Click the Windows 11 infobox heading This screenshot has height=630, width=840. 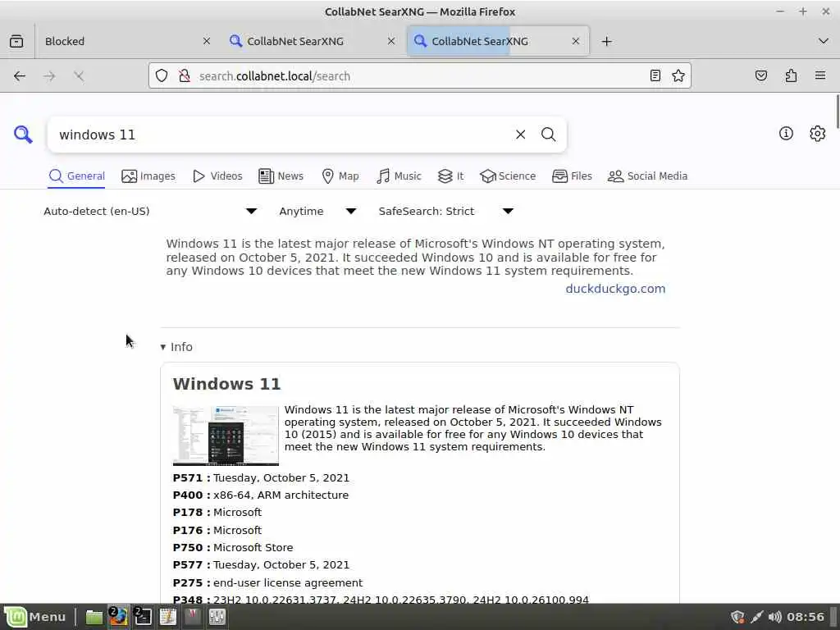[x=226, y=384]
